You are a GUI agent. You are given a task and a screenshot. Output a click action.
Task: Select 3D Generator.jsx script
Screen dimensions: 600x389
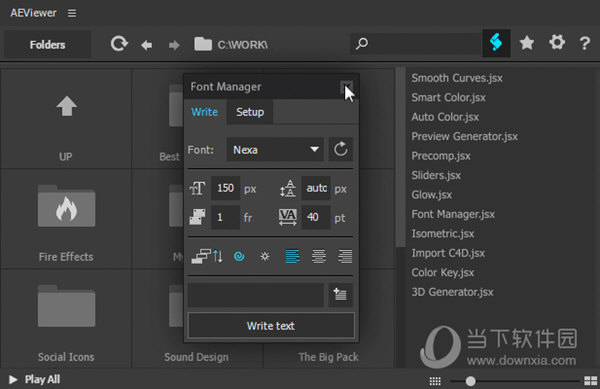coord(452,292)
